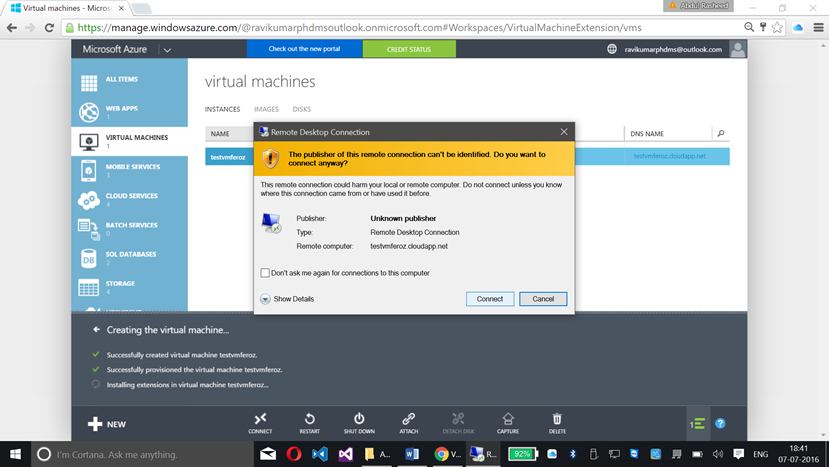
Task: Click the Cancel button in dialog
Action: 543,299
